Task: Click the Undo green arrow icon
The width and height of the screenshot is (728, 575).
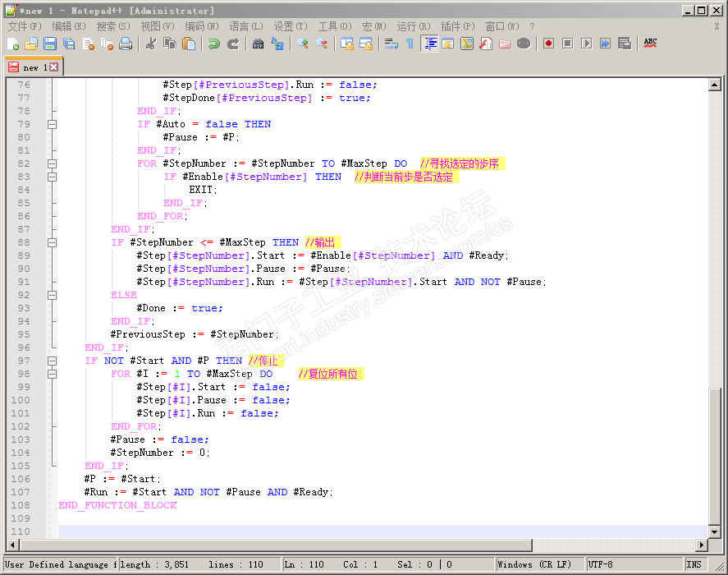Action: (x=213, y=44)
